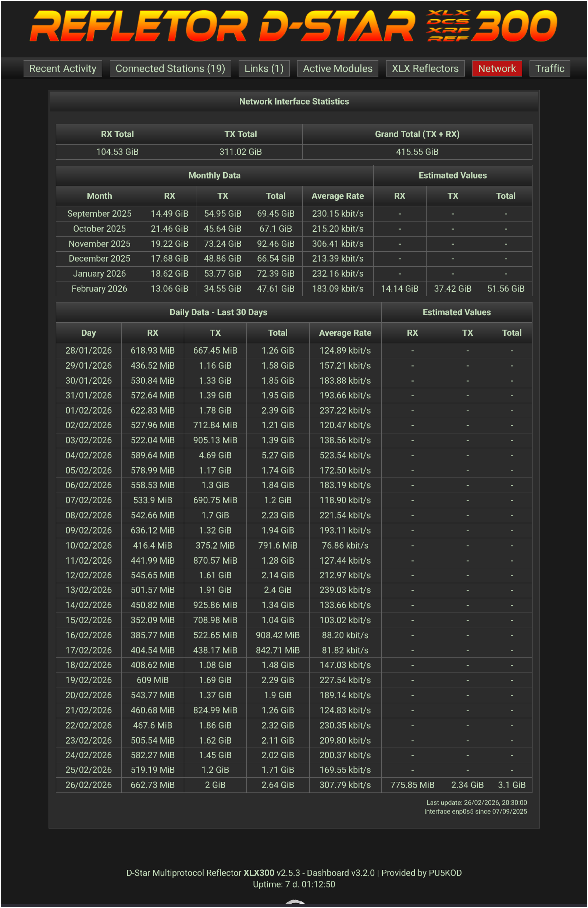Open the Traffic tab
The height and width of the screenshot is (908, 588).
[x=549, y=69]
